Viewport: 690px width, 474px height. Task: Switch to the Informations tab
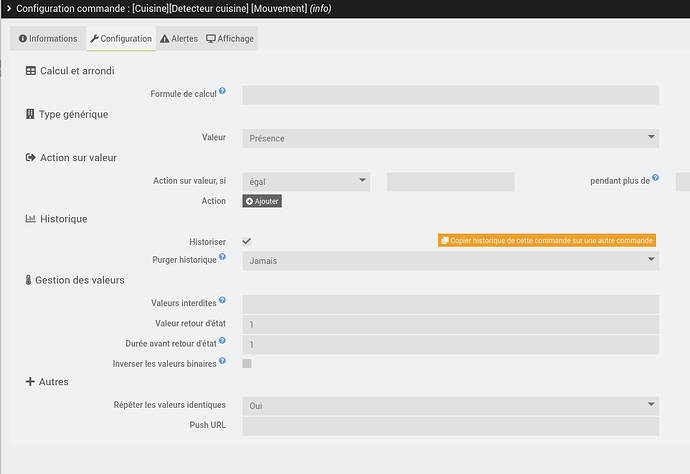pyautogui.click(x=48, y=39)
